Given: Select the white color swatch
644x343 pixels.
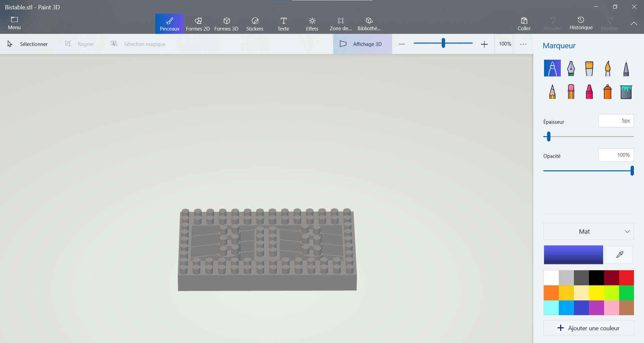Looking at the screenshot, I should pyautogui.click(x=551, y=278).
